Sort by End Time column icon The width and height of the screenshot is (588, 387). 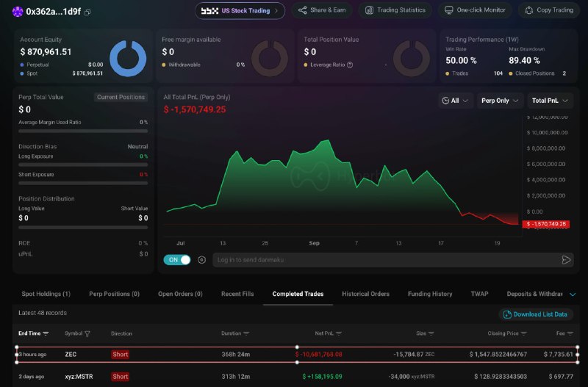pos(46,333)
